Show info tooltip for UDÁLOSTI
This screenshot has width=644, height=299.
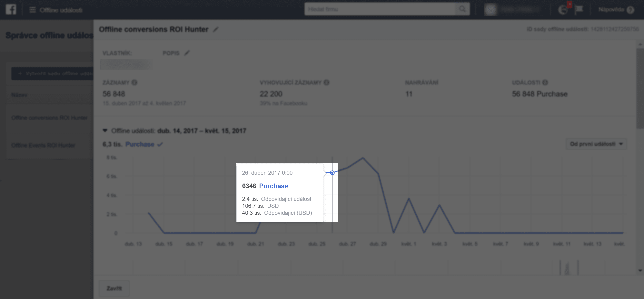pos(545,82)
